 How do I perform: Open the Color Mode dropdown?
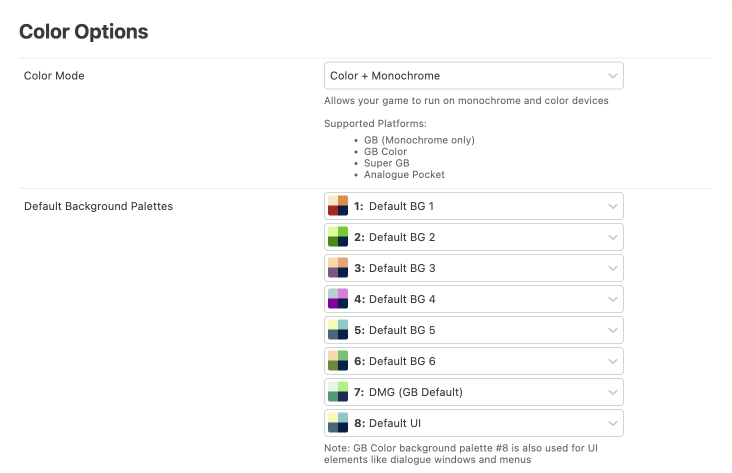click(473, 76)
